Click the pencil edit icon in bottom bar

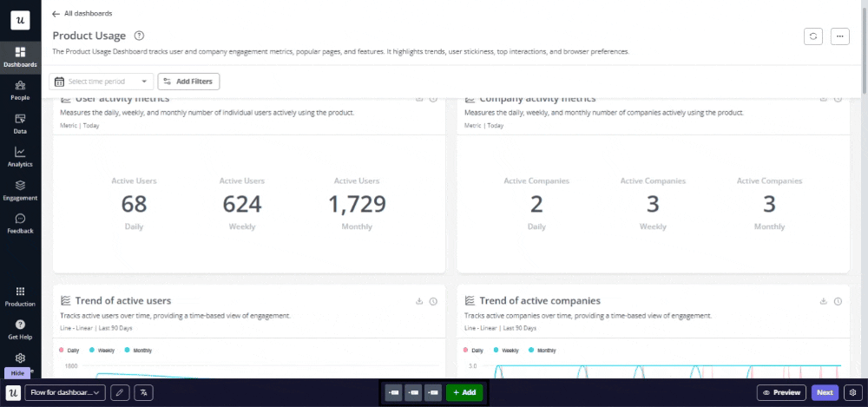pyautogui.click(x=119, y=392)
